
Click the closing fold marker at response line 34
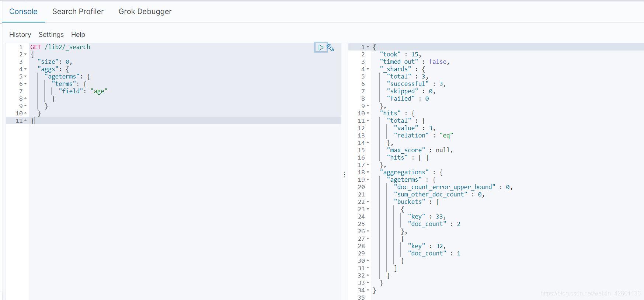(368, 290)
